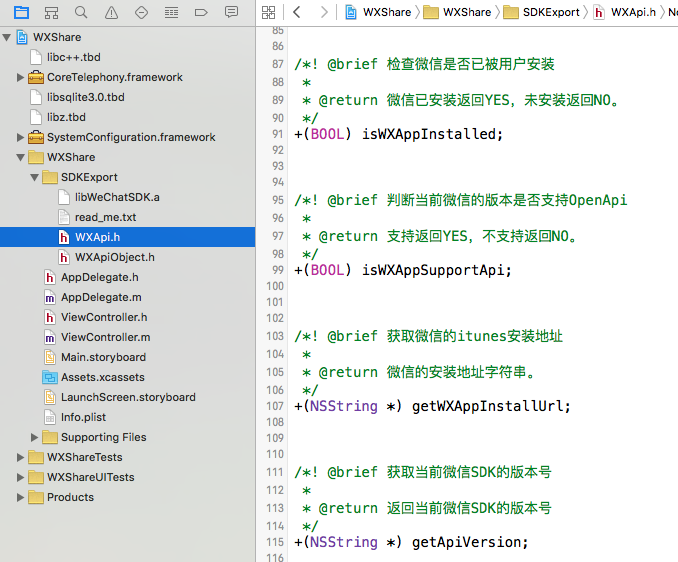Image resolution: width=678 pixels, height=562 pixels.
Task: Open the Find navigator search icon
Action: click(x=81, y=12)
